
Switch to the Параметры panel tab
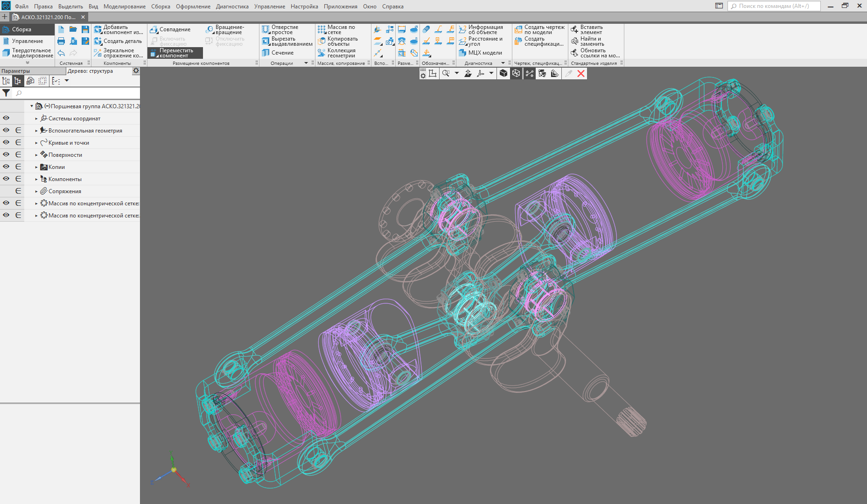33,71
